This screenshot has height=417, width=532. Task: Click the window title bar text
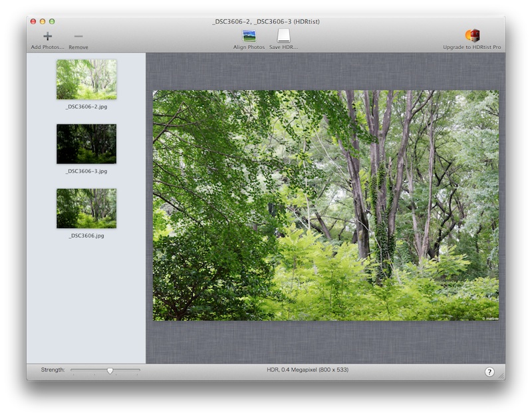266,22
